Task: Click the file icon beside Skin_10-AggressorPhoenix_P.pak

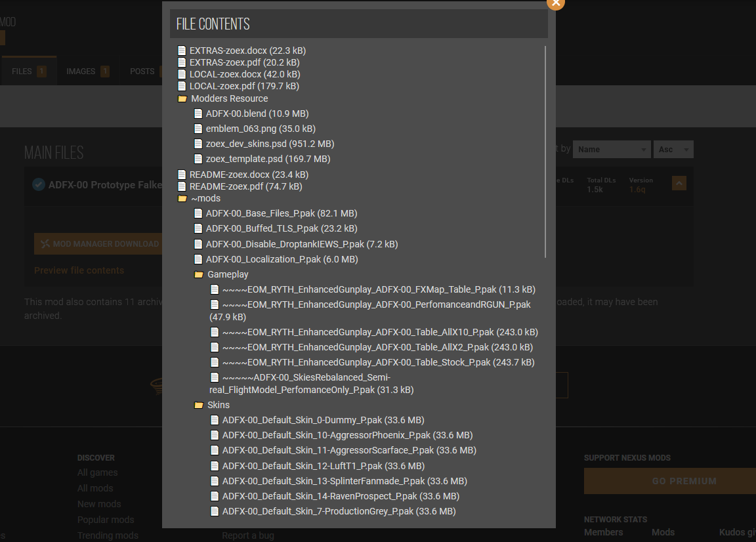Action: [215, 435]
